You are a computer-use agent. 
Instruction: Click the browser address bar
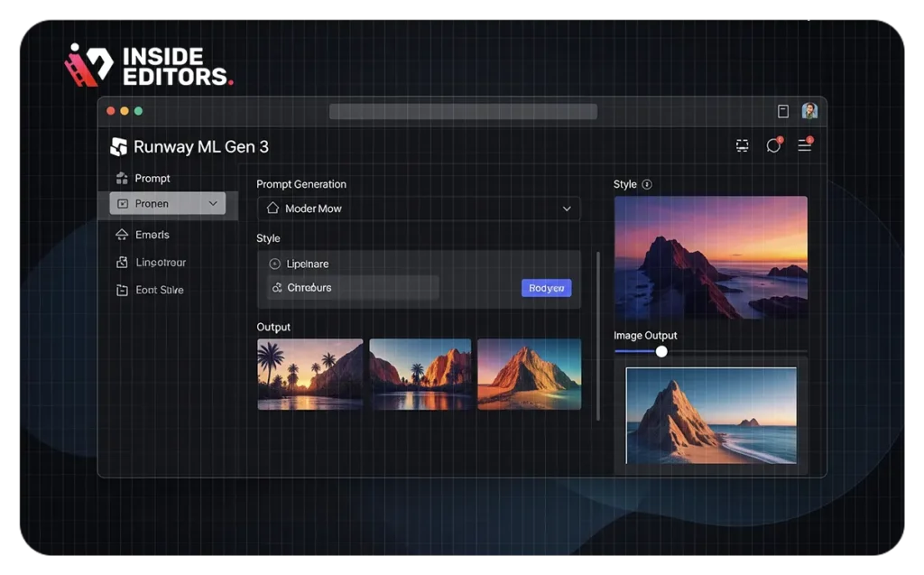[463, 111]
